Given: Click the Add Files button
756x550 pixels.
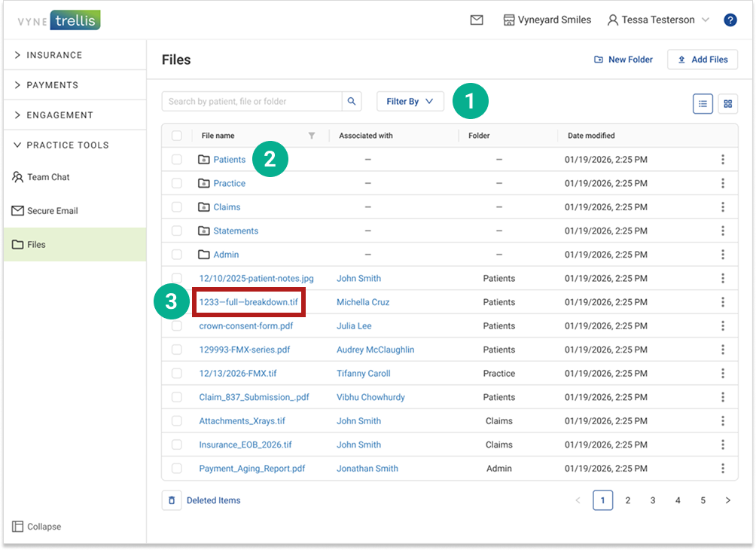Looking at the screenshot, I should 702,60.
